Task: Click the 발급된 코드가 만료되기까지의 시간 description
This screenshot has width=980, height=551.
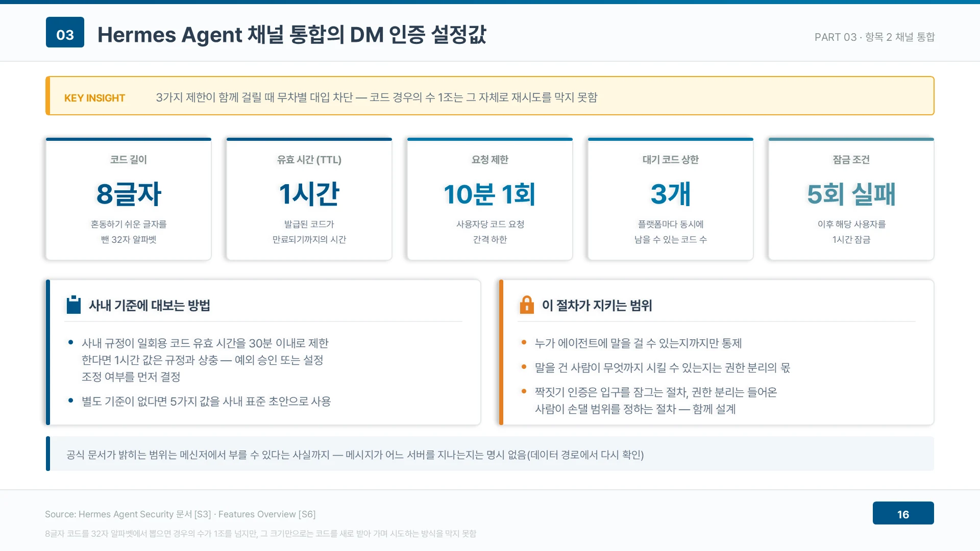Action: pos(309,232)
